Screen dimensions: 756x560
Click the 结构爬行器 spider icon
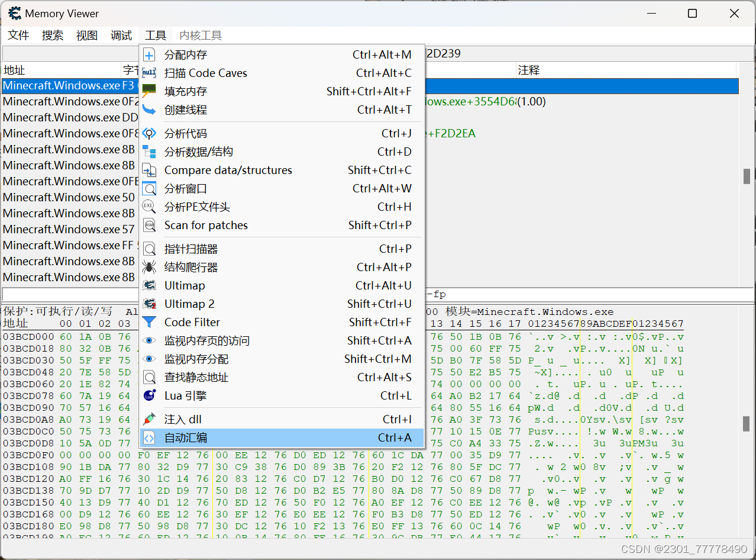click(x=150, y=268)
